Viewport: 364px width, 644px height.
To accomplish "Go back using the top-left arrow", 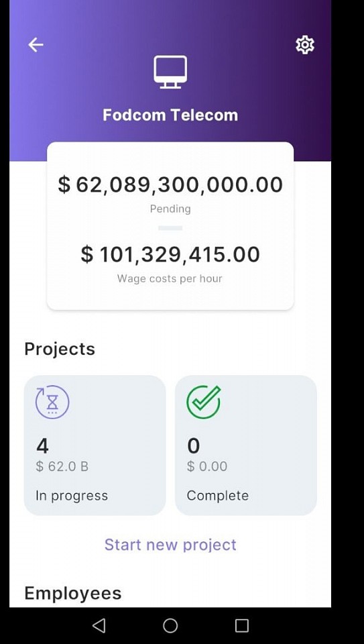I will (36, 44).
